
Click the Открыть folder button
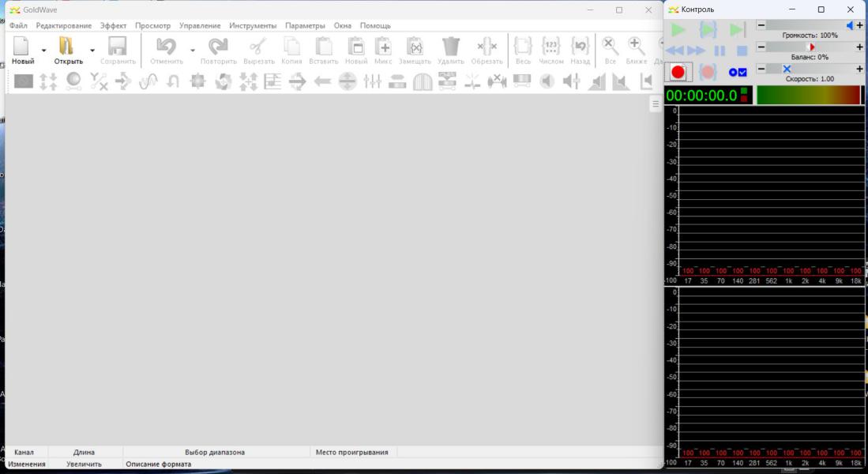pyautogui.click(x=68, y=49)
